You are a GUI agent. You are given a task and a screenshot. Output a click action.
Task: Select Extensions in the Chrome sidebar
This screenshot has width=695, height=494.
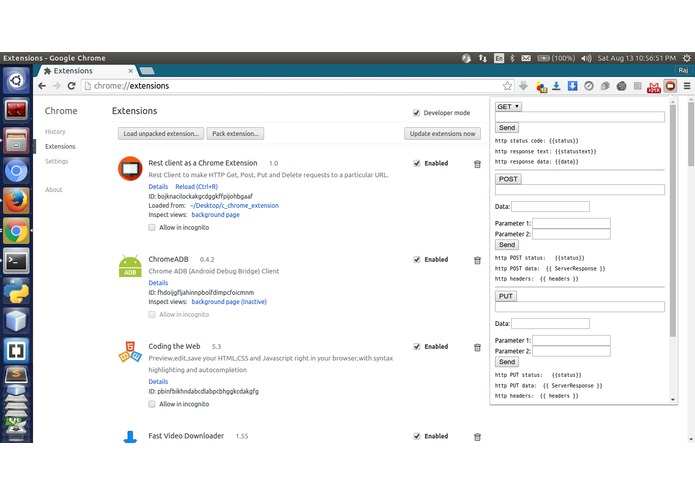[x=60, y=147]
